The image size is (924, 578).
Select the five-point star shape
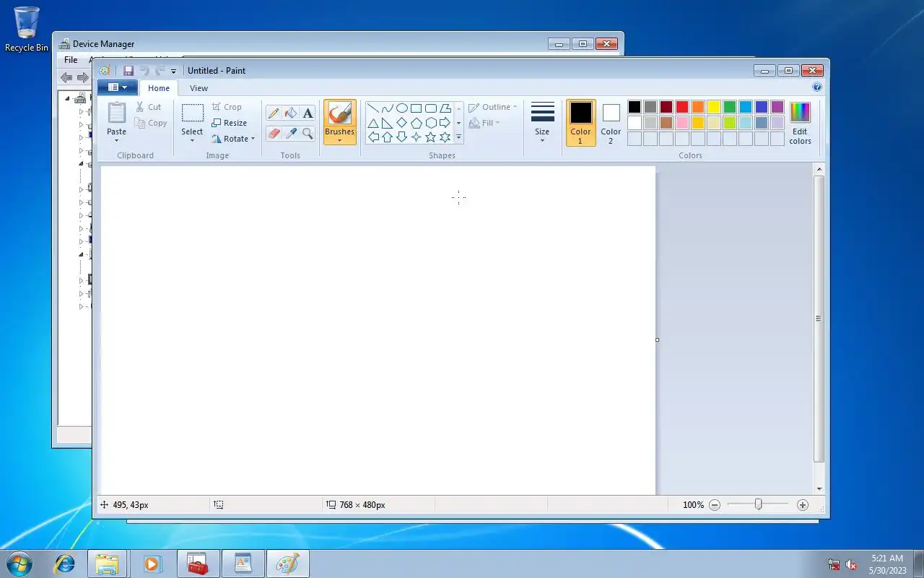click(x=431, y=137)
